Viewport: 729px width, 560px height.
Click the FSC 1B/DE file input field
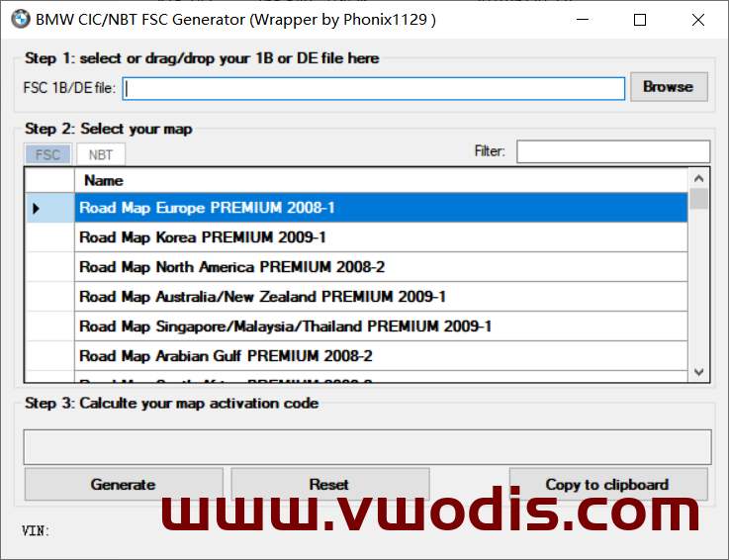[x=374, y=88]
